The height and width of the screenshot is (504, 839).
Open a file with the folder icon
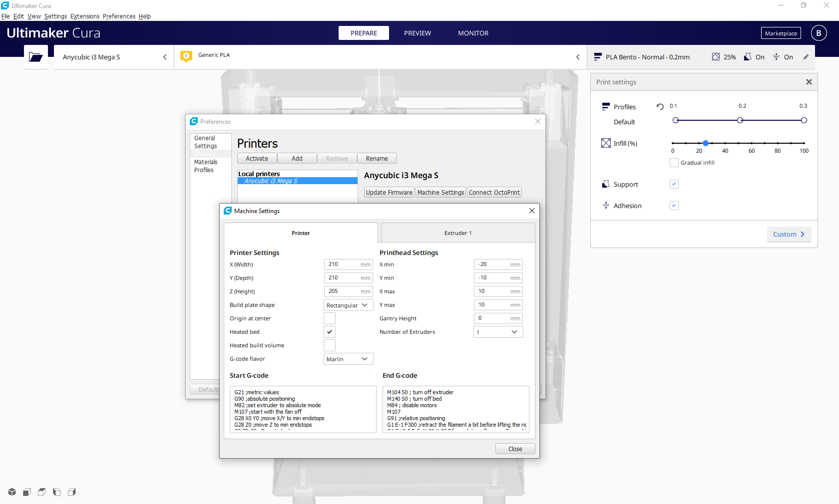tap(36, 57)
